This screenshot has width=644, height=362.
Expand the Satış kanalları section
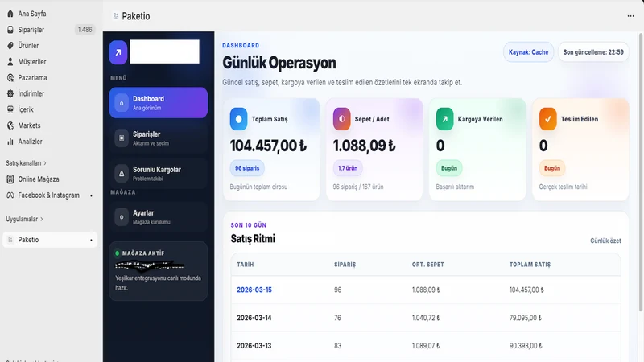[x=26, y=163]
